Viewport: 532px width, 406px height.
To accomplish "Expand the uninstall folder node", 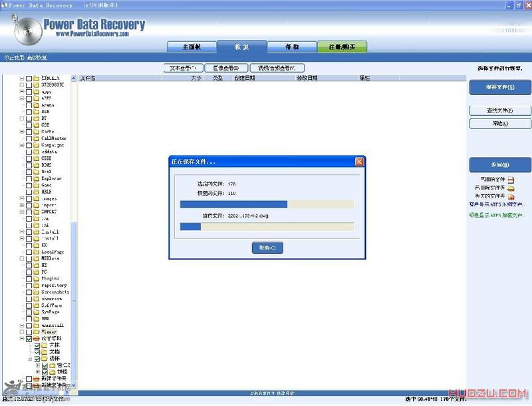I will click(22, 325).
